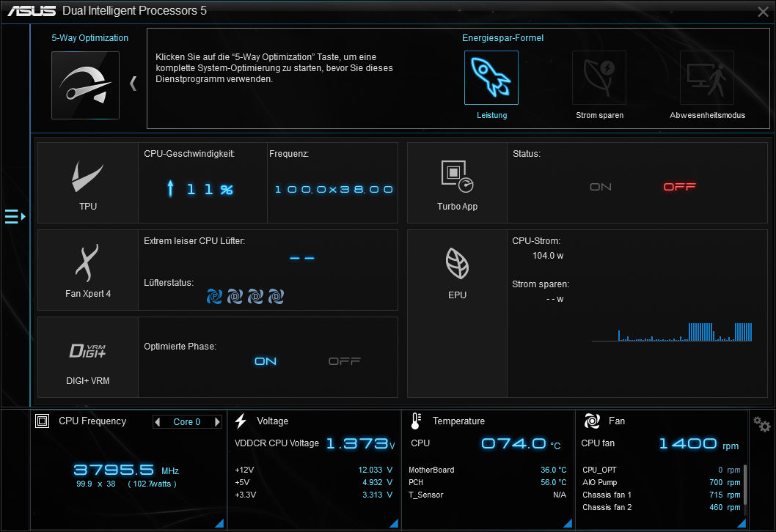776x532 pixels.
Task: Click the CPU Frequency chip icon
Action: (x=42, y=421)
